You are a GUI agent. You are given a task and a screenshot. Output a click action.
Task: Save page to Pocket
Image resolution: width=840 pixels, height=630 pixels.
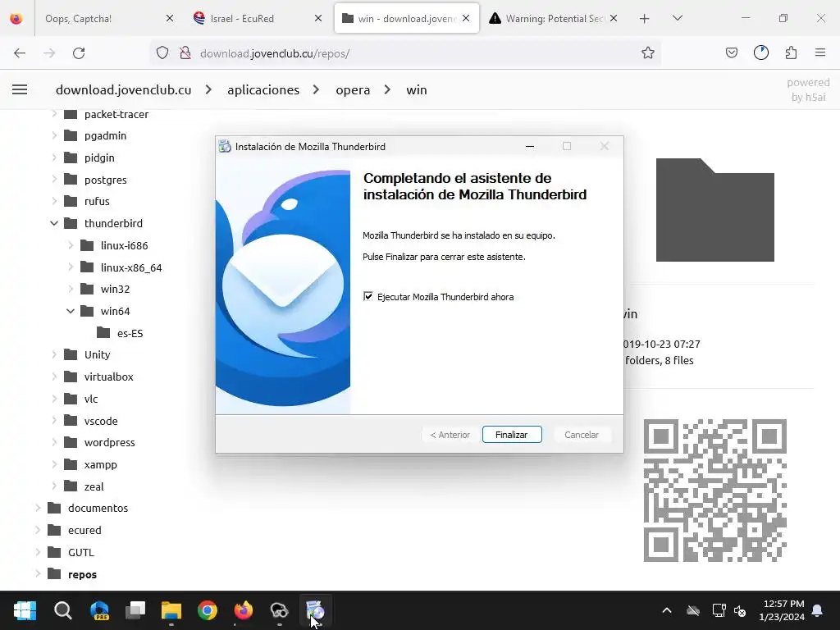[731, 53]
